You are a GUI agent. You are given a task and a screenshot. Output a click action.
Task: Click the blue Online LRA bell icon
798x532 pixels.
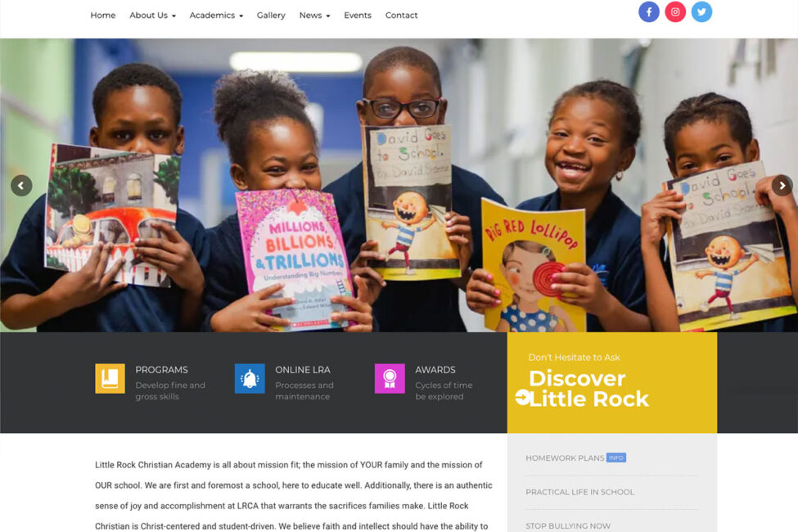point(250,378)
